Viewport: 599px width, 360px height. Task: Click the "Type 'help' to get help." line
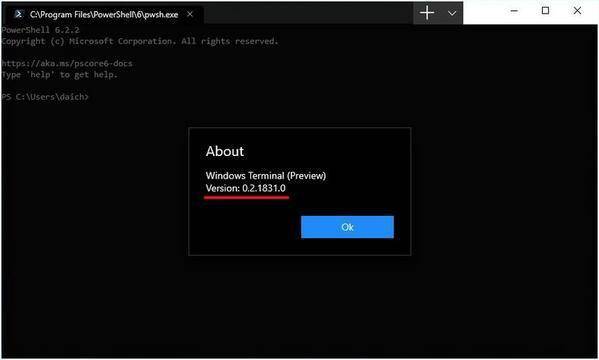(60, 75)
